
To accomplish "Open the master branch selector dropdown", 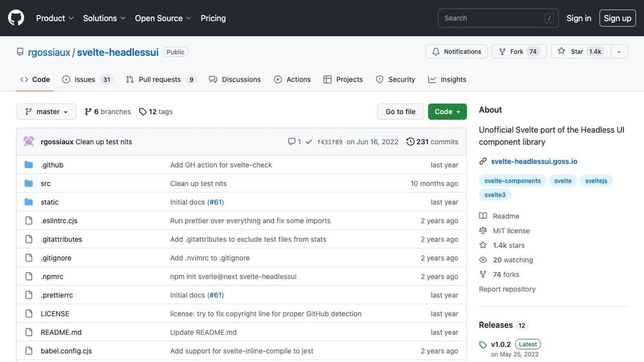I will coord(46,112).
